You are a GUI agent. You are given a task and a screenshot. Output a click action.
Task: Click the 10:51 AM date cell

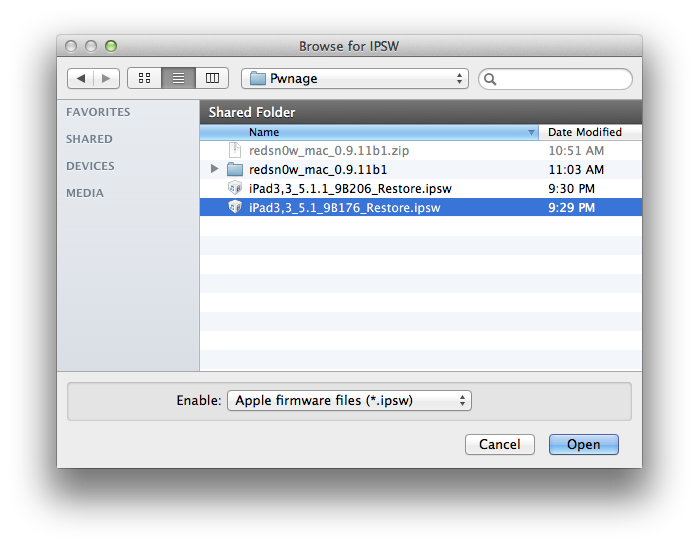pos(576,151)
